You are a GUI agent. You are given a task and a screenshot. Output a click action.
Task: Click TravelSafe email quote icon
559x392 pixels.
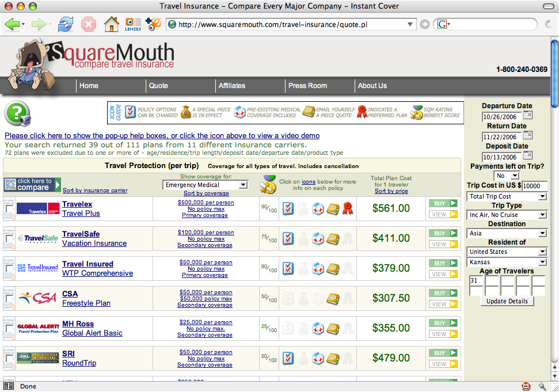pos(333,239)
